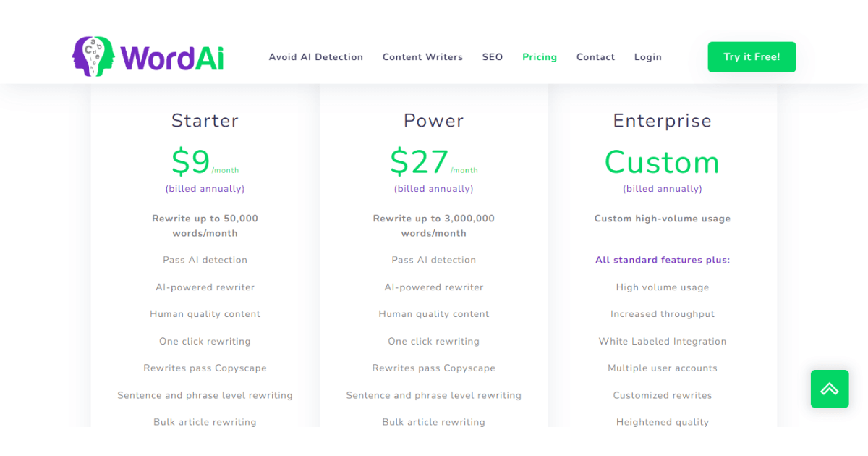The height and width of the screenshot is (456, 868).
Task: Click the Power plan heading
Action: point(434,120)
